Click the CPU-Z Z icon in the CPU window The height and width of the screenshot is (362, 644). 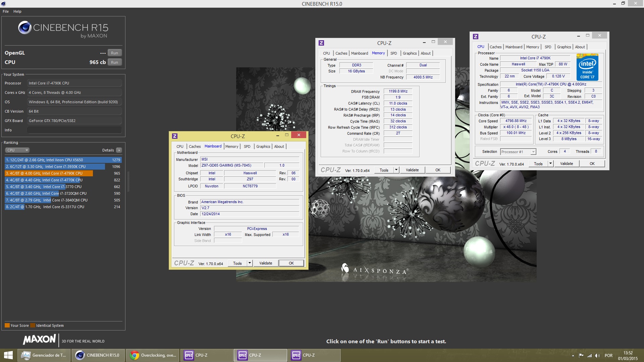[476, 37]
